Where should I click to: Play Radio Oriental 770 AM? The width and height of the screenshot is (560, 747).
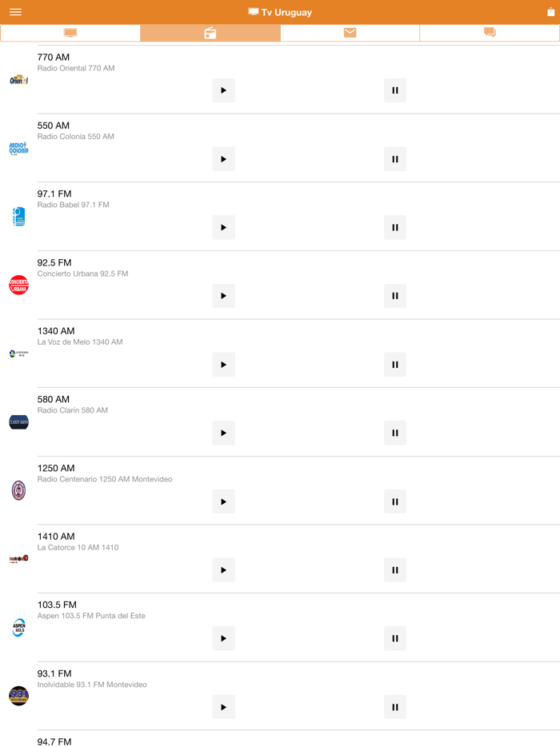[223, 90]
